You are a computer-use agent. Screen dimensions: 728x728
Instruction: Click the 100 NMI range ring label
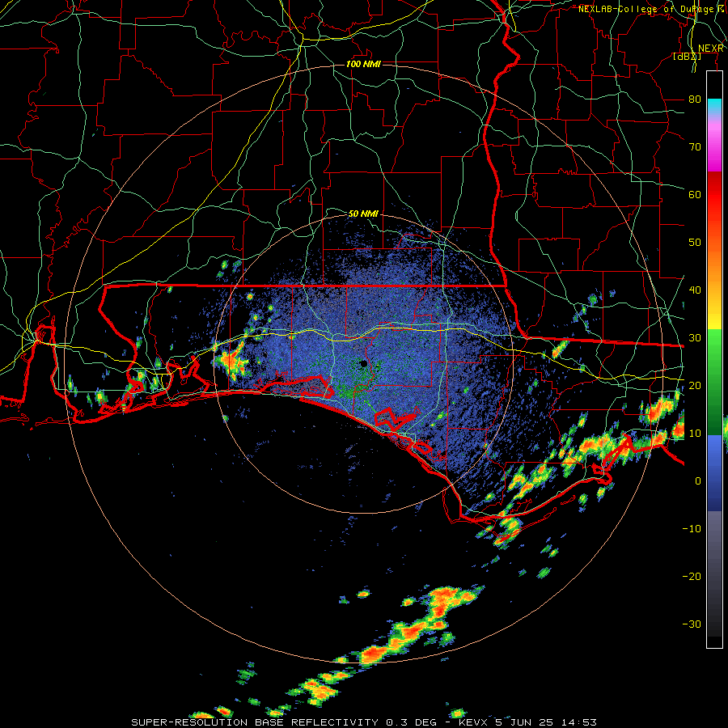click(363, 64)
